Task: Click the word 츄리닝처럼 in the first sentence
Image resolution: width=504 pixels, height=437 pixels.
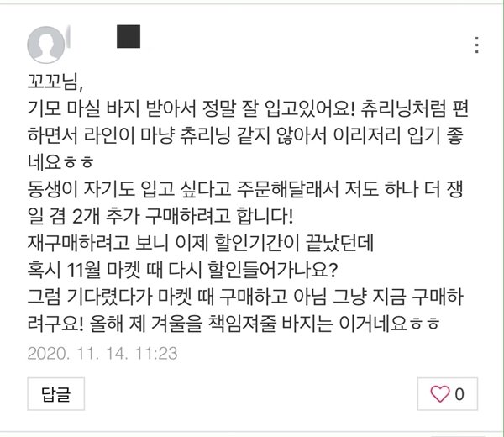Action: point(403,108)
